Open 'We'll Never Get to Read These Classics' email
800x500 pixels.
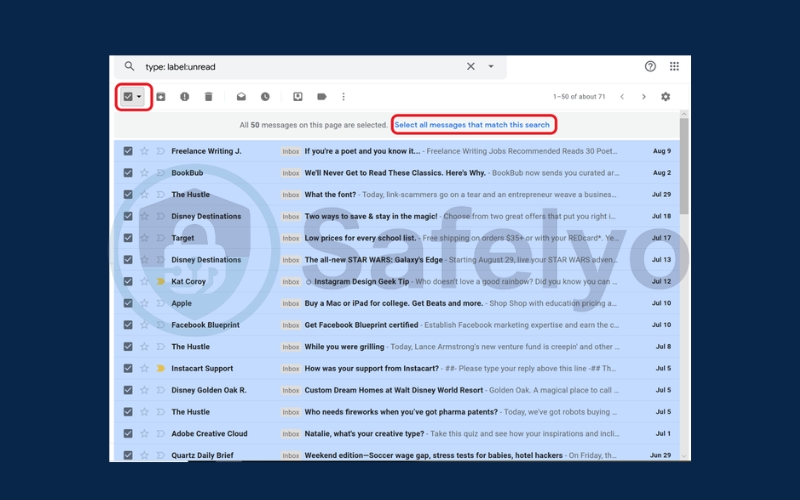point(395,173)
